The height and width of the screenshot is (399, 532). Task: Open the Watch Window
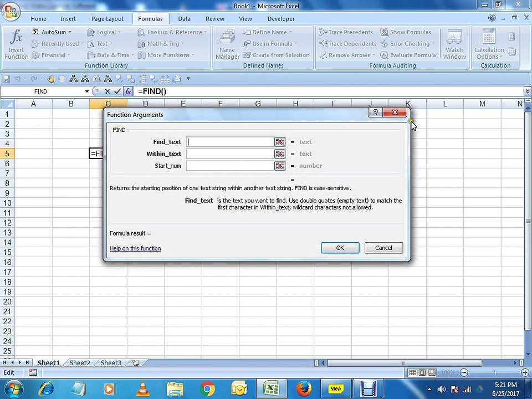(454, 44)
